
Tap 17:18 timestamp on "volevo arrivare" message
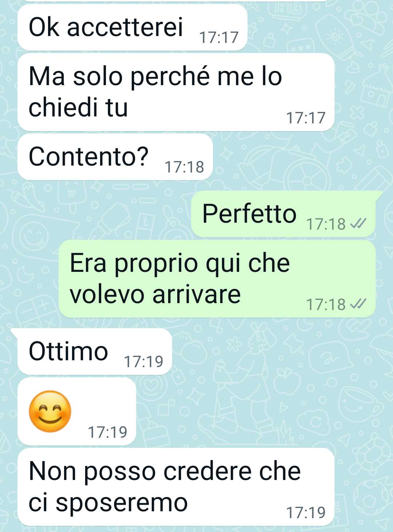click(x=326, y=305)
